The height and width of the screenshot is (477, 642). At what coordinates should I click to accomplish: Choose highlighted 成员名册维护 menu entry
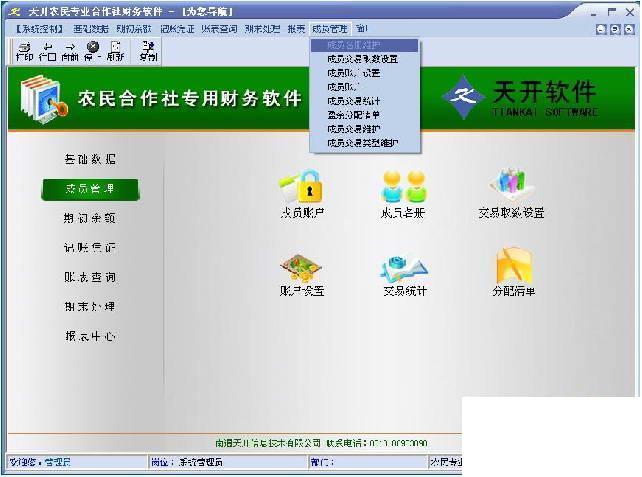364,45
